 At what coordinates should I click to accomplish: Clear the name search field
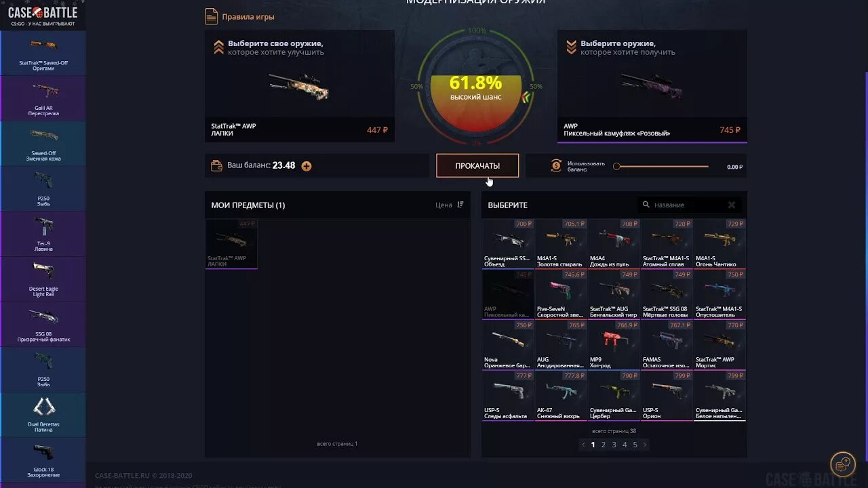tap(732, 205)
